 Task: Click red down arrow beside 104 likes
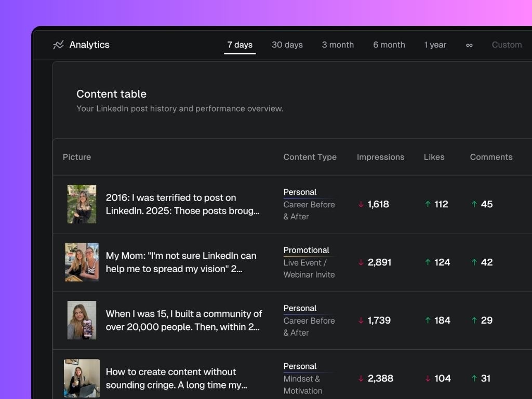[x=428, y=378]
